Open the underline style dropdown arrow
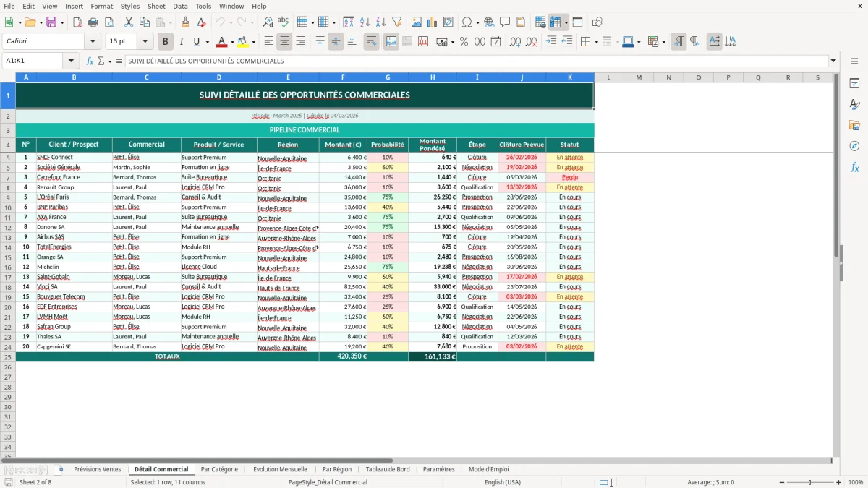 tap(207, 42)
